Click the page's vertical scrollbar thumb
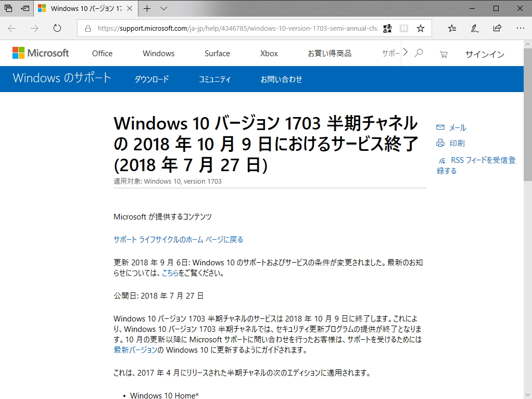Viewport: 532px width, 399px height. 528,115
